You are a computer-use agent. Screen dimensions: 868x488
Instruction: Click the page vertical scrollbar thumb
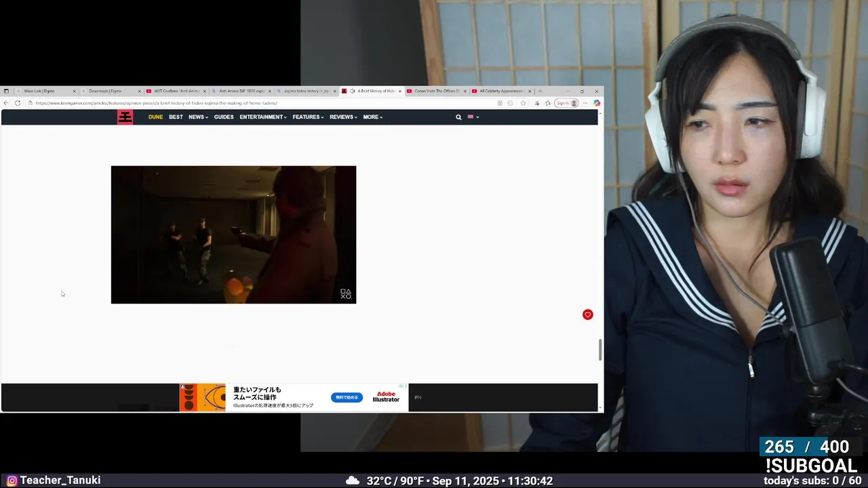pyautogui.click(x=600, y=350)
